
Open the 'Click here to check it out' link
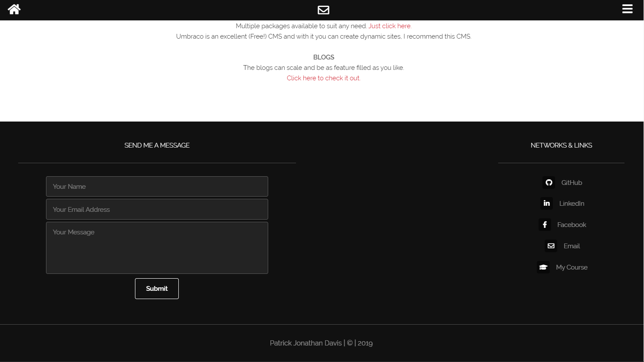coord(323,78)
